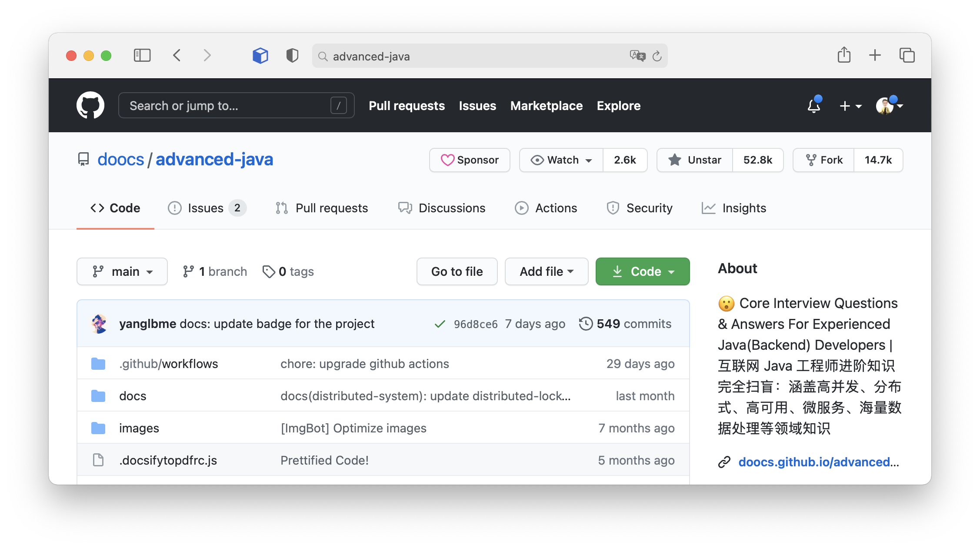Viewport: 980px width, 549px height.
Task: Open Issues in the top navigation
Action: click(477, 106)
